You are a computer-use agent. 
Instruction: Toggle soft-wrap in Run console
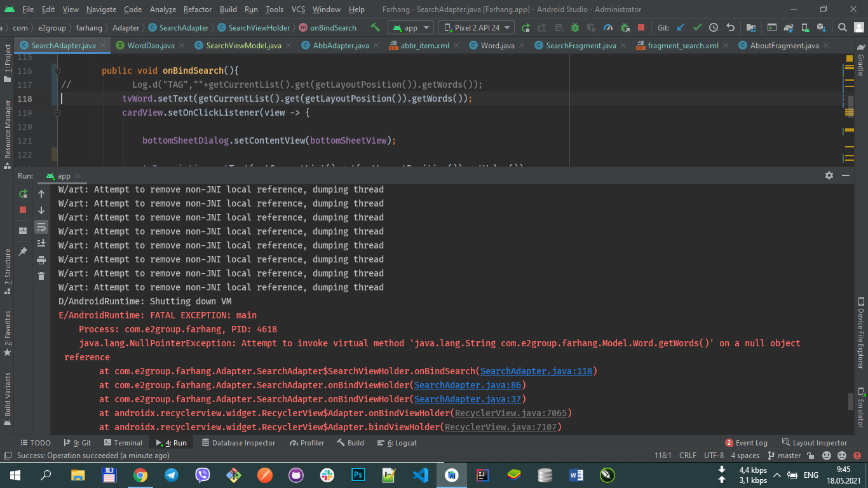pos(41,227)
